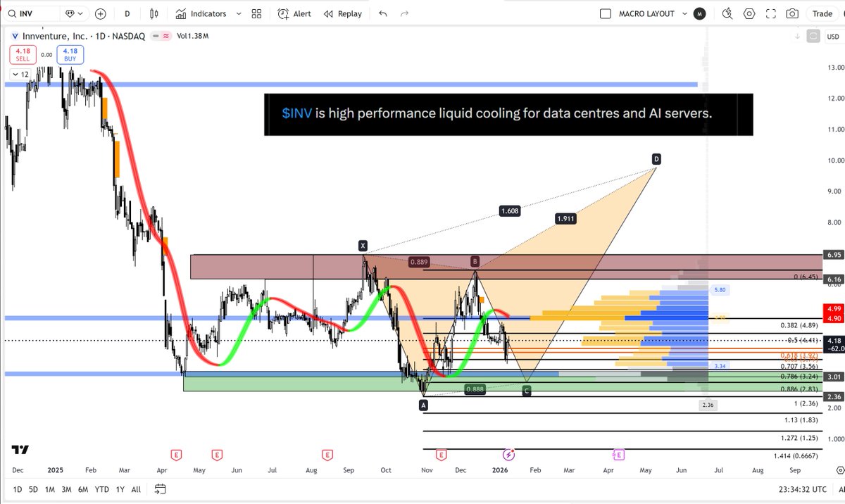The image size is (845, 504).
Task: Open chart settings hexagon icon
Action: pyautogui.click(x=749, y=13)
